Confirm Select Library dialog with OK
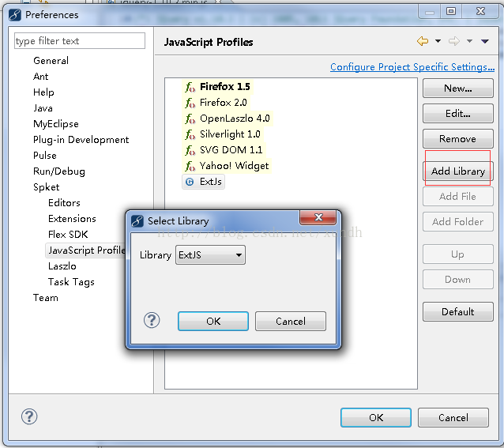Image resolution: width=504 pixels, height=448 pixels. [x=213, y=321]
